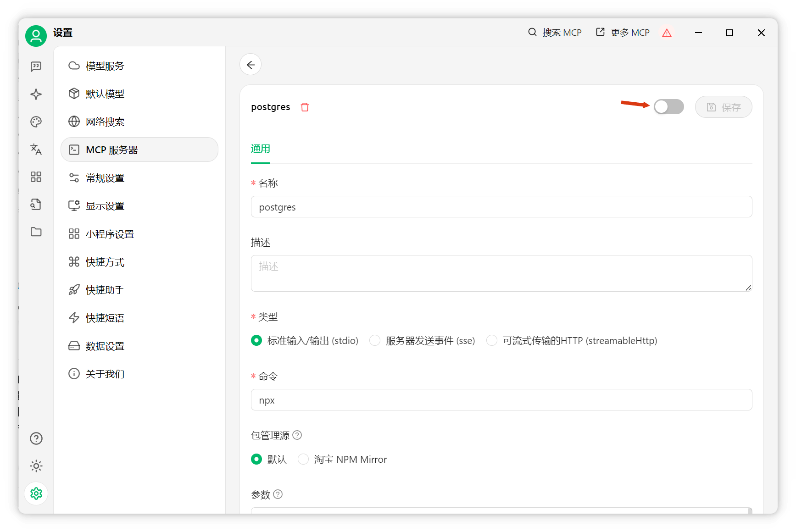Delete postgres server with trash icon

(x=305, y=107)
